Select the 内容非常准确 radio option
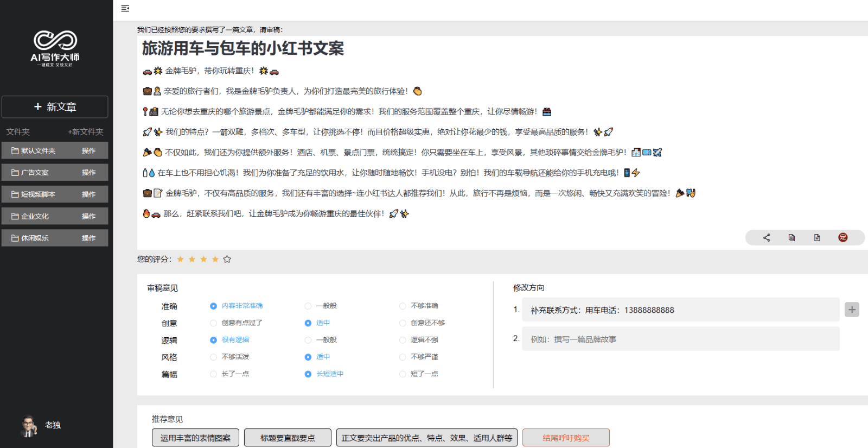 click(214, 306)
